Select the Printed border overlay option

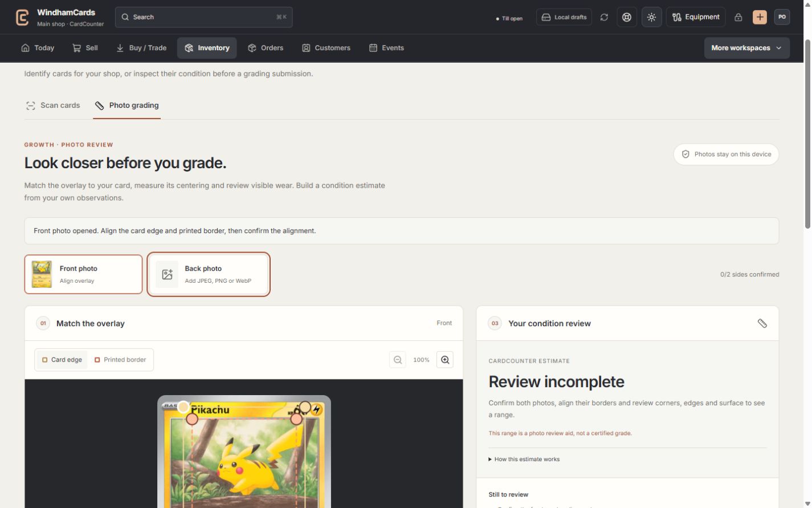coord(120,360)
